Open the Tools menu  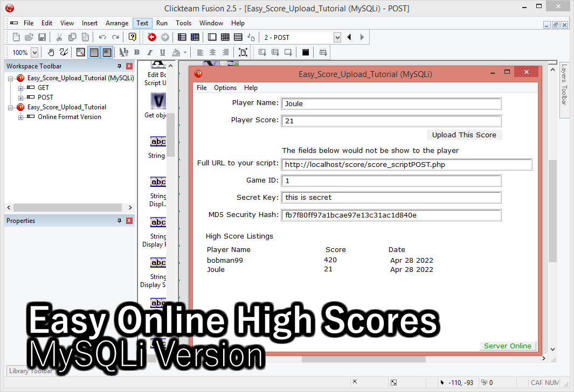[x=183, y=23]
